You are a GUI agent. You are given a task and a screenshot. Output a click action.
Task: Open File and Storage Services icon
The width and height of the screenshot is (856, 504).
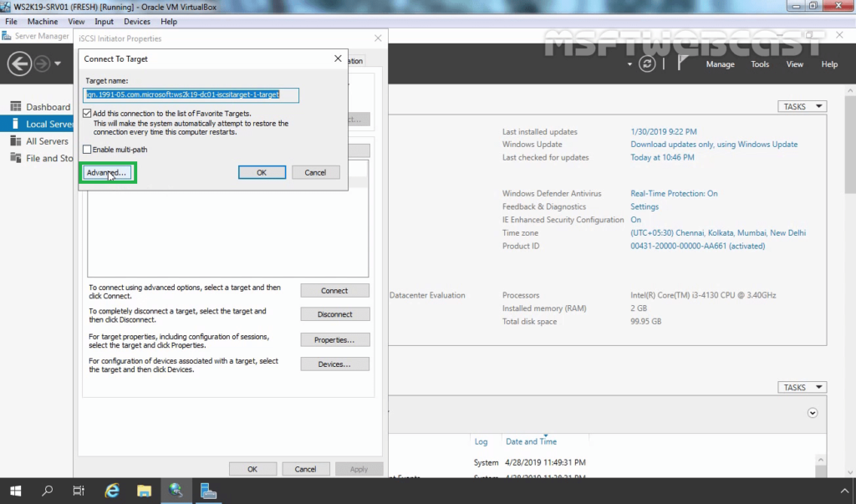tap(16, 158)
